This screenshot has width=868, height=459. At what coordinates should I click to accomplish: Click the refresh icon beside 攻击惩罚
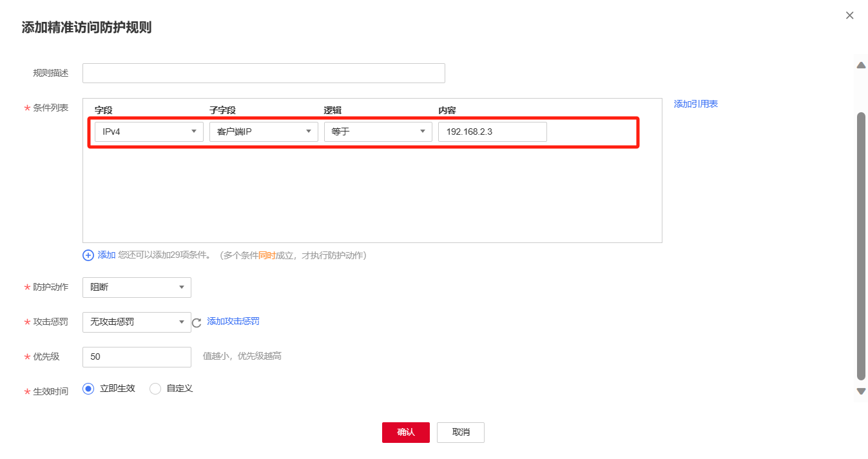(197, 322)
